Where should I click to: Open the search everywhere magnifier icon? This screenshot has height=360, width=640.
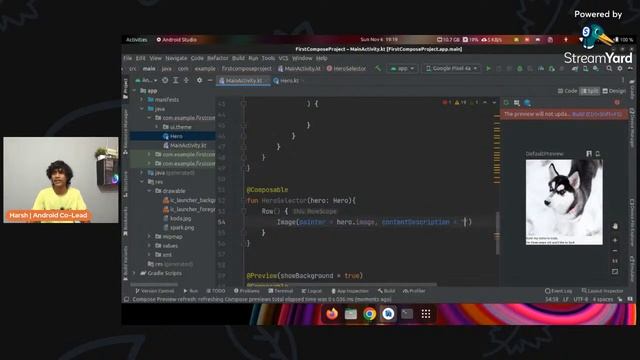pyautogui.click(x=609, y=69)
